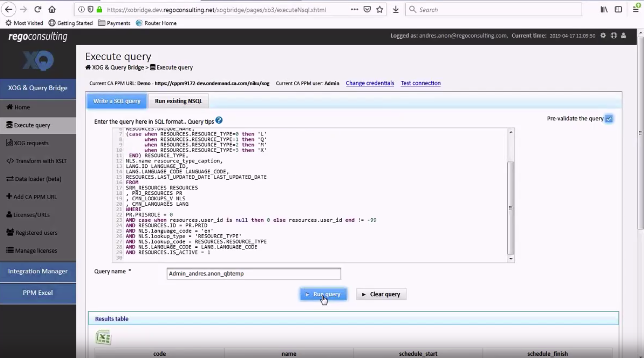Click the Integration Manager sidebar icon
This screenshot has width=644, height=358.
click(37, 271)
